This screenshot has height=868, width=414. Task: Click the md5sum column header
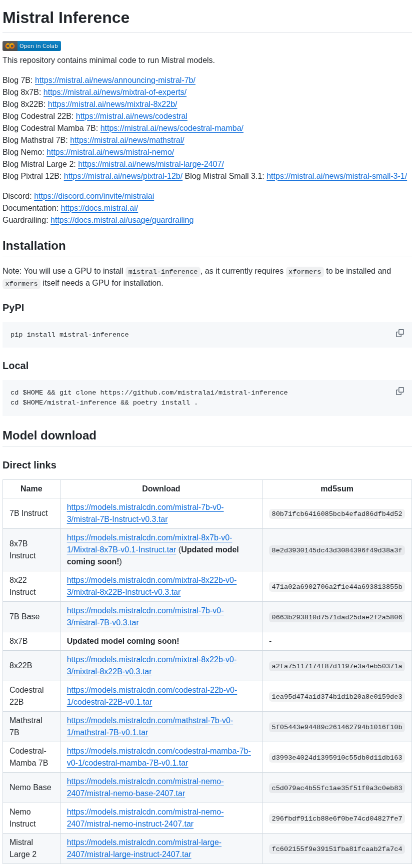(337, 489)
